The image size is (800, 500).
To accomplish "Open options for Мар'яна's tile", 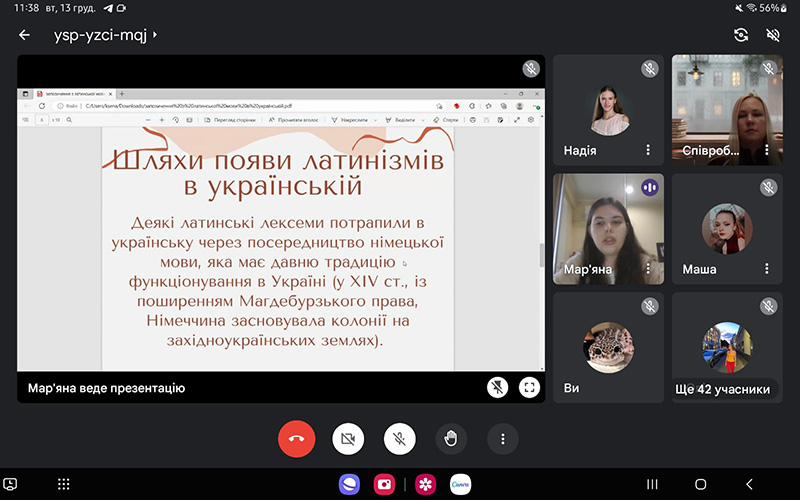I will coord(648,269).
